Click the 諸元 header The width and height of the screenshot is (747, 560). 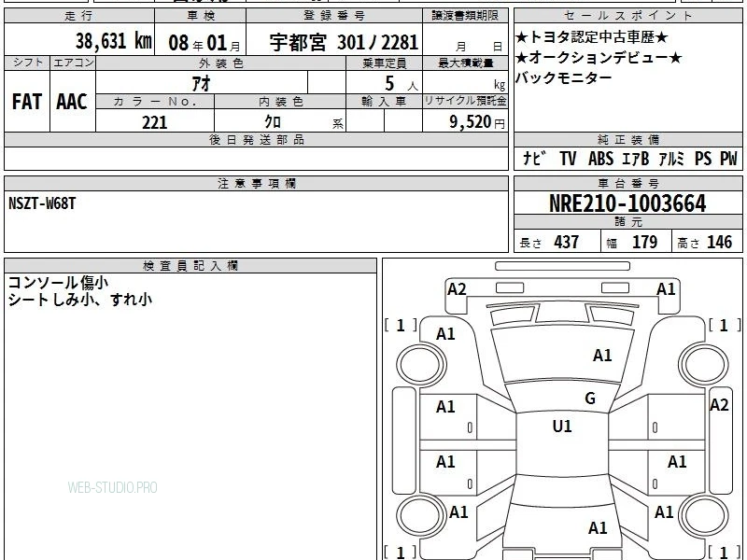627,222
